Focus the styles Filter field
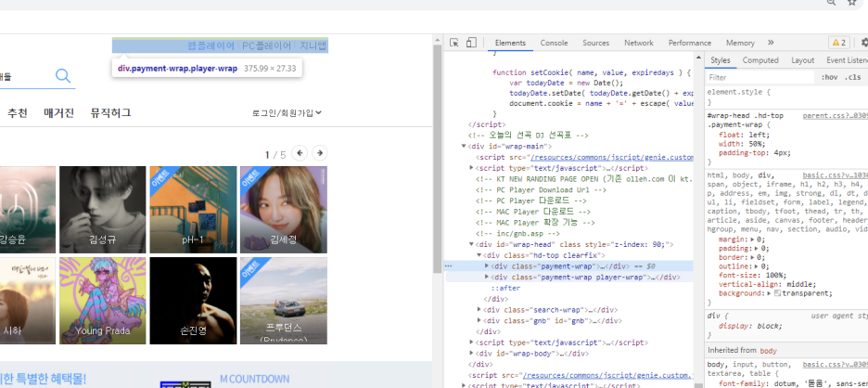 [759, 77]
